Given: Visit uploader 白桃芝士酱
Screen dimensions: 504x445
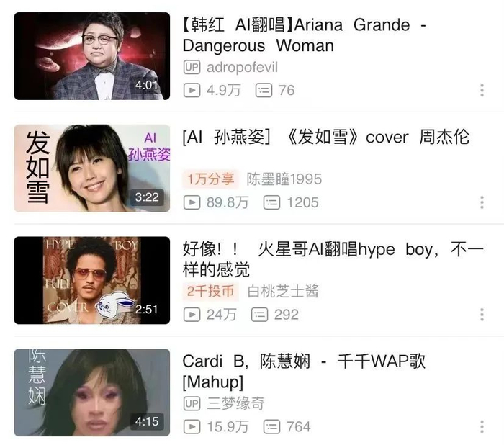Looking at the screenshot, I should [283, 292].
